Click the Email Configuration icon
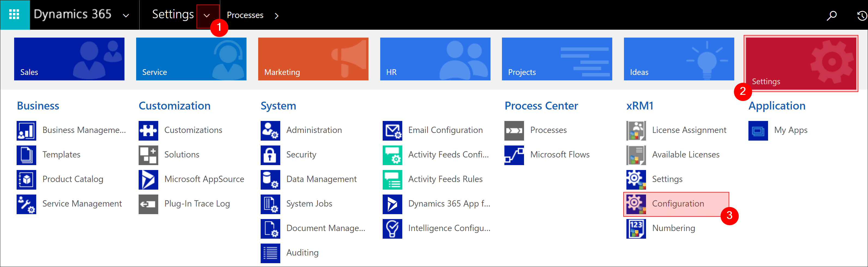The image size is (868, 267). pos(392,131)
